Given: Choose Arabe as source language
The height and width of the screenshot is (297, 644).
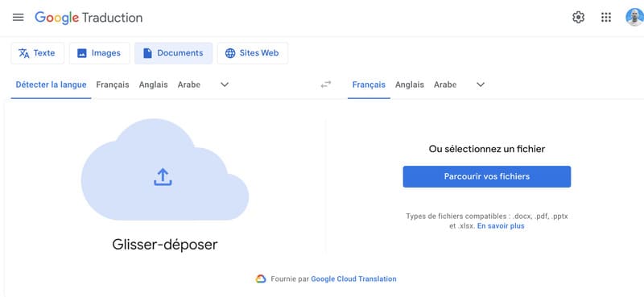Looking at the screenshot, I should coord(189,85).
